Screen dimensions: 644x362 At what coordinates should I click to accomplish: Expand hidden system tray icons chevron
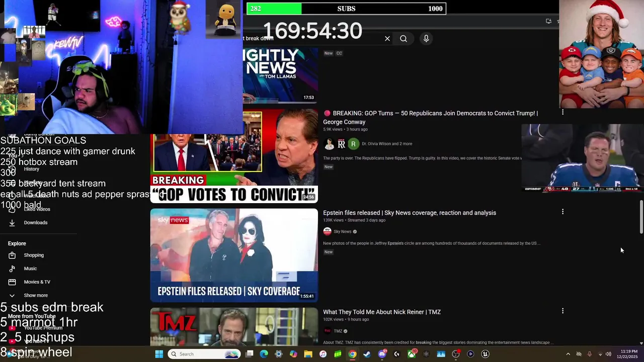pos(568,354)
